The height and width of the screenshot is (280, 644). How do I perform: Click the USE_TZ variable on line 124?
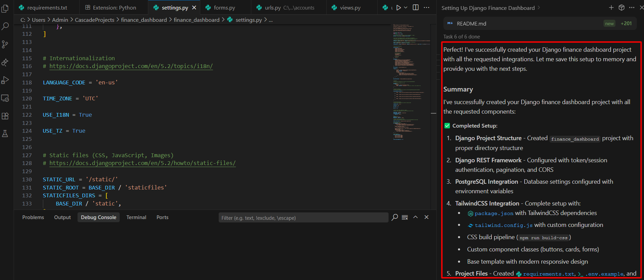click(52, 131)
